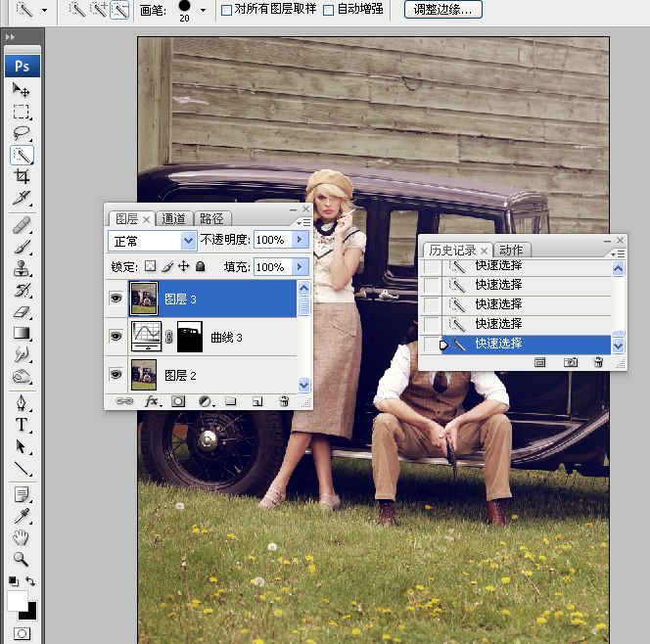Enable 自动增强 checkbox
This screenshot has width=650, height=644.
point(328,11)
